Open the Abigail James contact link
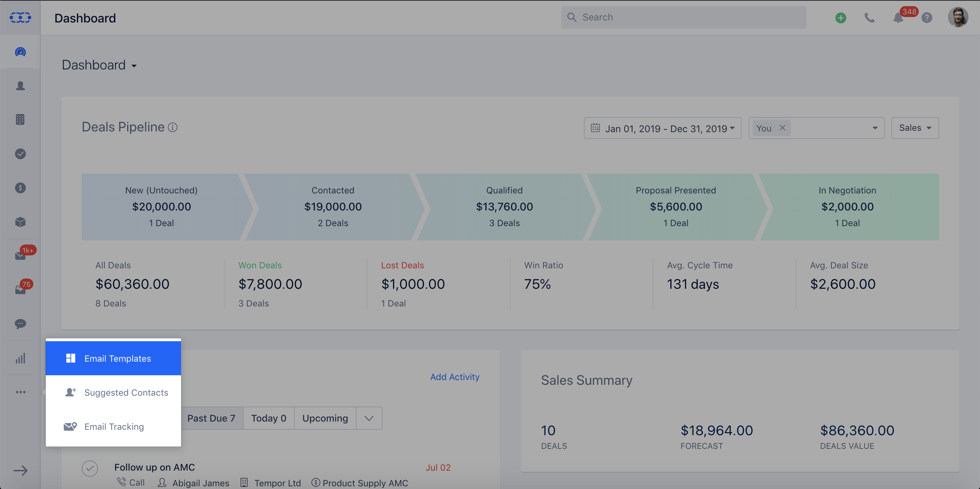This screenshot has height=489, width=980. pyautogui.click(x=200, y=483)
